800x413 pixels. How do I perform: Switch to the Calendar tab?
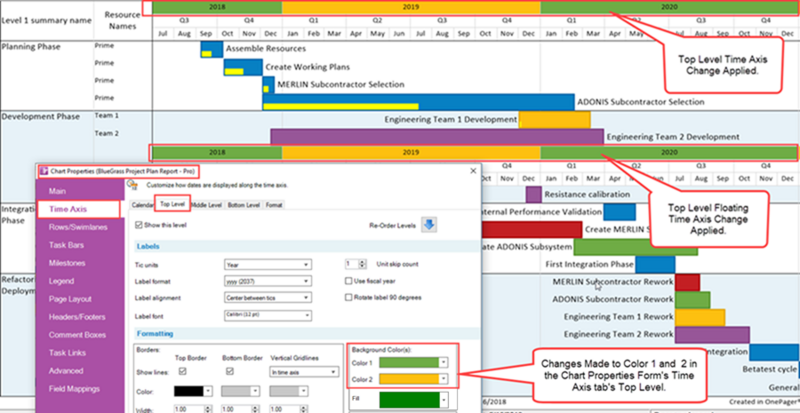(142, 205)
